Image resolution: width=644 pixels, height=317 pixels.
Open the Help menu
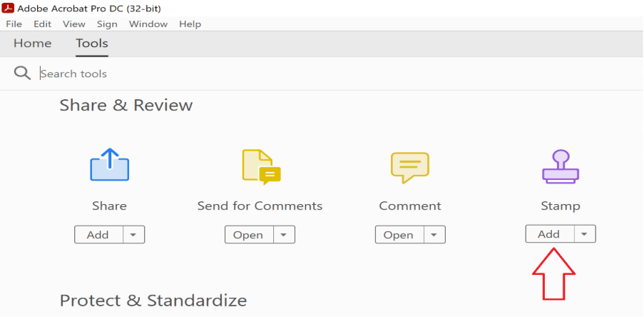pyautogui.click(x=190, y=24)
